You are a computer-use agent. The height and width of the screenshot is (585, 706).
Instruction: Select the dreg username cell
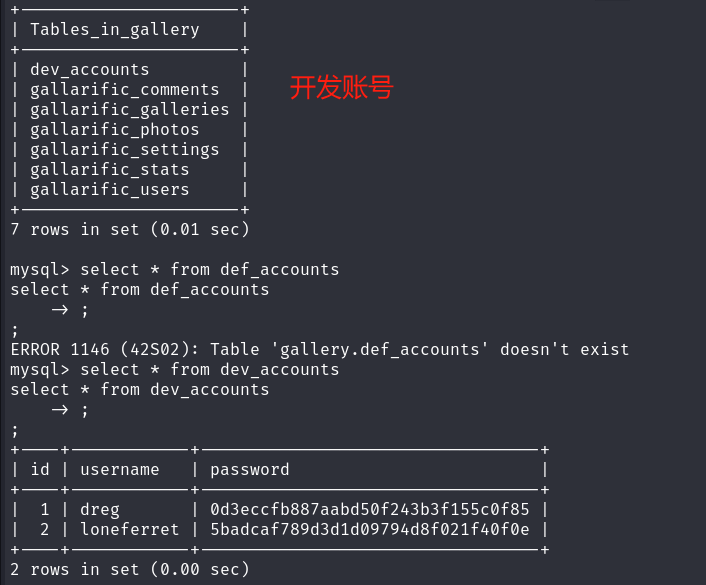coord(100,510)
